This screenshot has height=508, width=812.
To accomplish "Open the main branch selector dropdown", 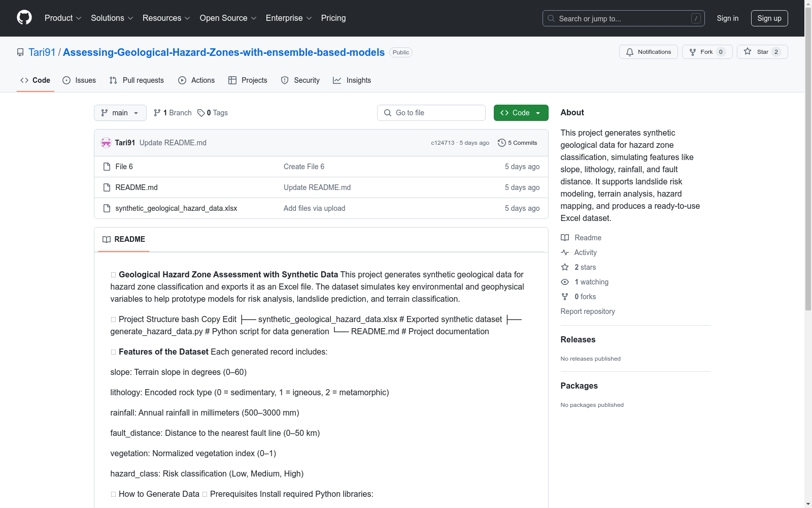I will tap(120, 113).
